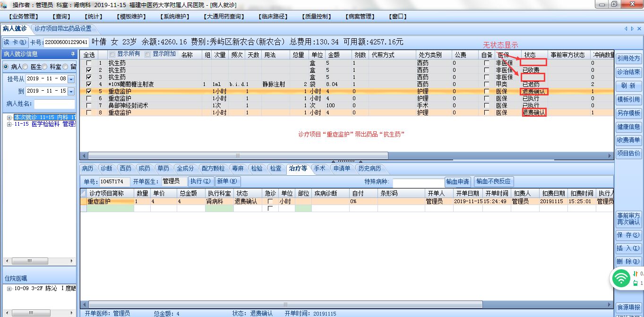Open the 挂号从 date dropdown

[71, 79]
